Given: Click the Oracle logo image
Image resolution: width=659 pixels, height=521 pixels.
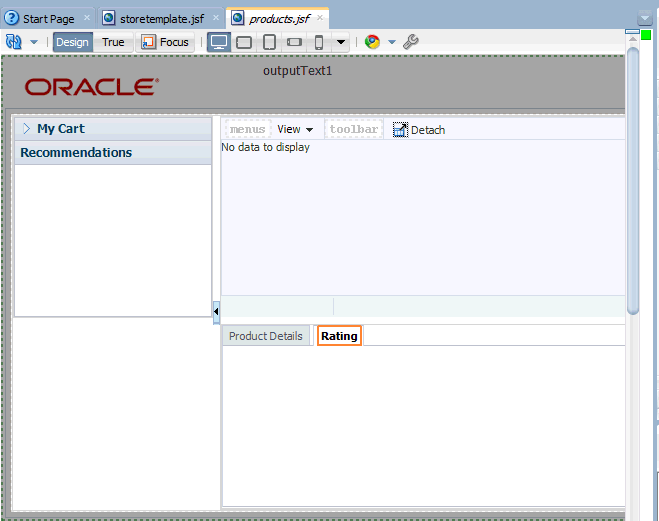Looking at the screenshot, I should [x=92, y=87].
